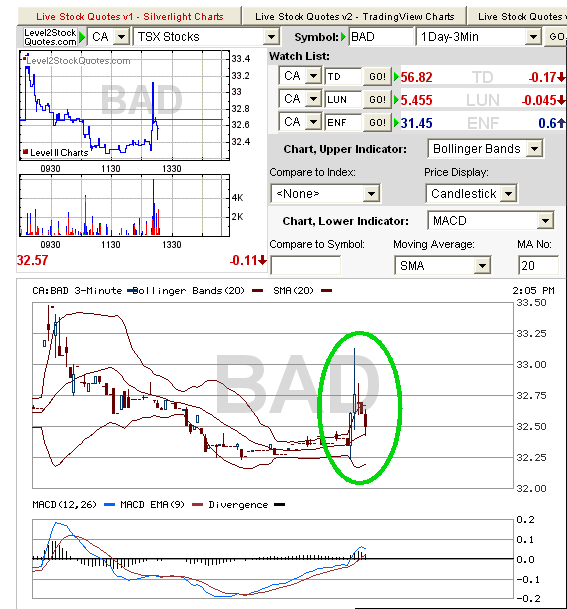Click GO! for the ENF watch row
The image size is (567, 609).
pos(377,123)
